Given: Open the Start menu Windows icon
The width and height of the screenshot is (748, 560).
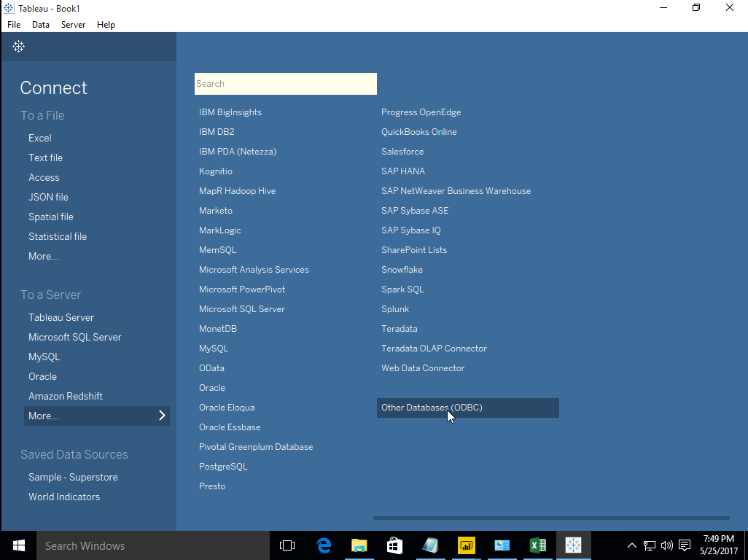Looking at the screenshot, I should [x=19, y=545].
